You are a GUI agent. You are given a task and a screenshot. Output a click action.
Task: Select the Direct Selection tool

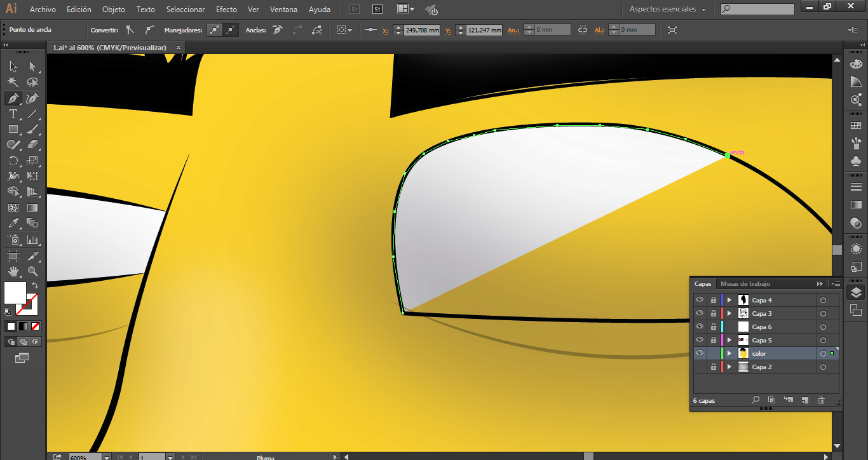point(32,67)
